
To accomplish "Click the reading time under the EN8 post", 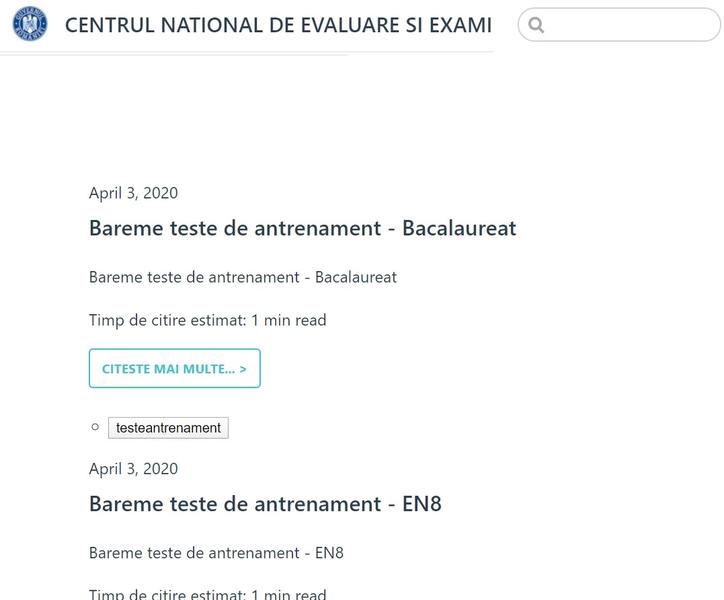I will pos(207,594).
